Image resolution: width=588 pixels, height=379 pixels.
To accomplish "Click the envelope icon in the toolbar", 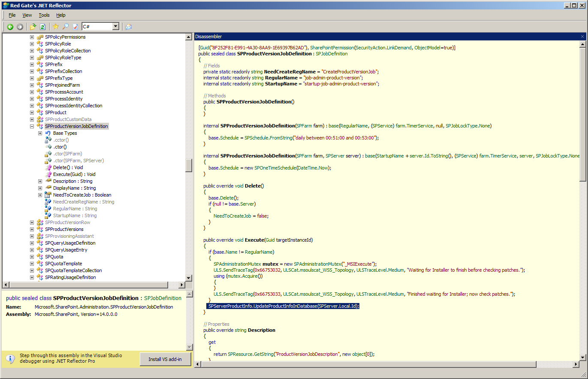I will (x=129, y=27).
